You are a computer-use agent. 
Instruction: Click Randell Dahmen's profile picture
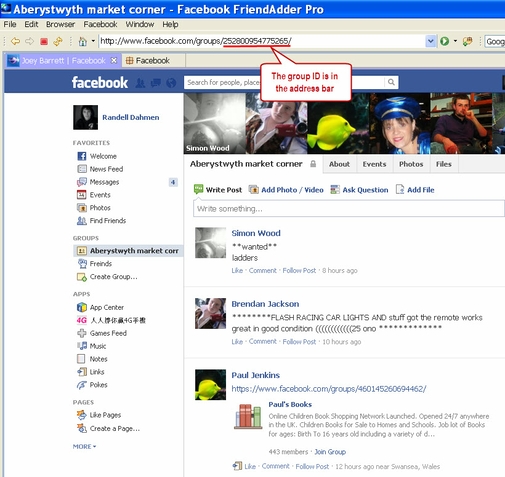[86, 117]
